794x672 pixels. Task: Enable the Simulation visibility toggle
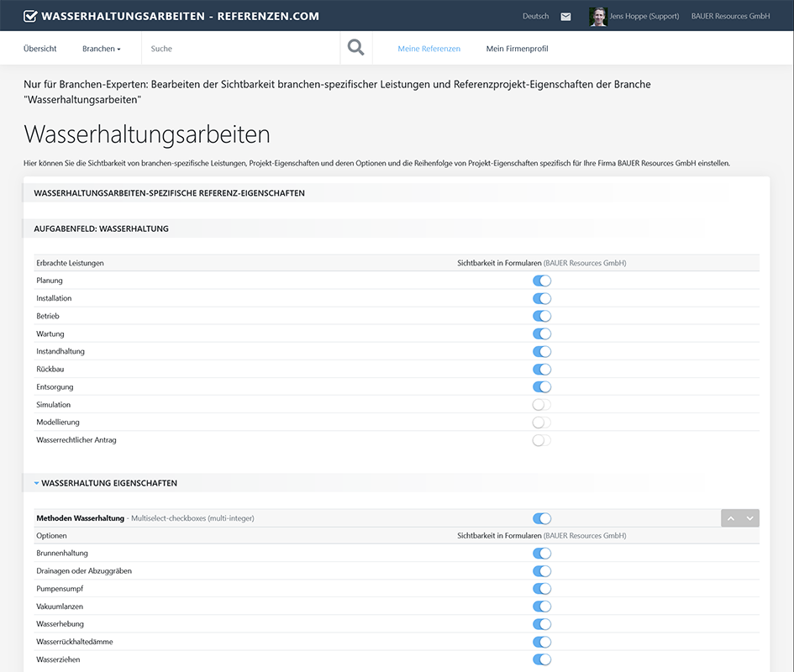click(542, 404)
